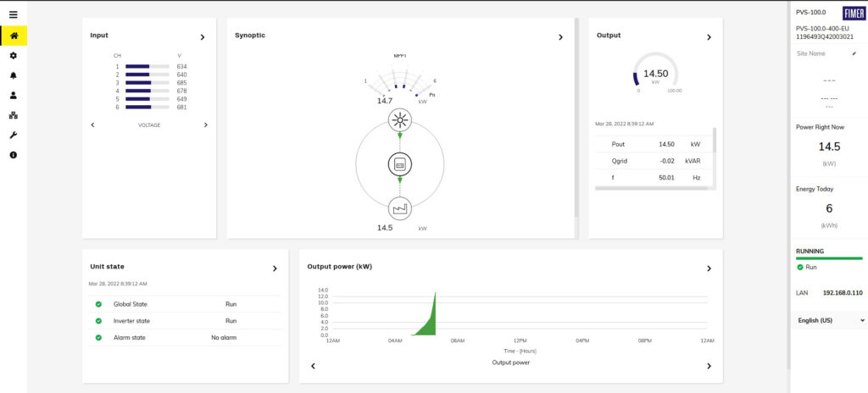Go to the Home dashboard icon
The width and height of the screenshot is (868, 393).
click(14, 36)
